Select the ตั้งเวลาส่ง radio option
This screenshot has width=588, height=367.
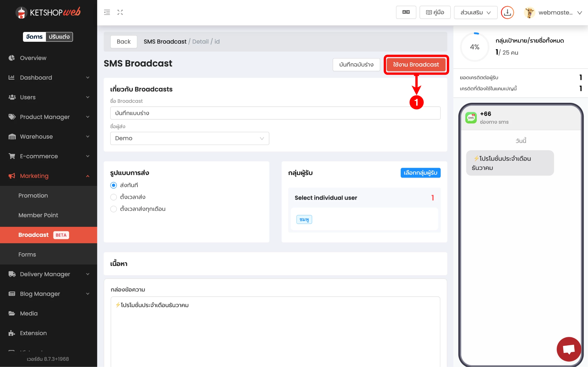[x=114, y=197]
